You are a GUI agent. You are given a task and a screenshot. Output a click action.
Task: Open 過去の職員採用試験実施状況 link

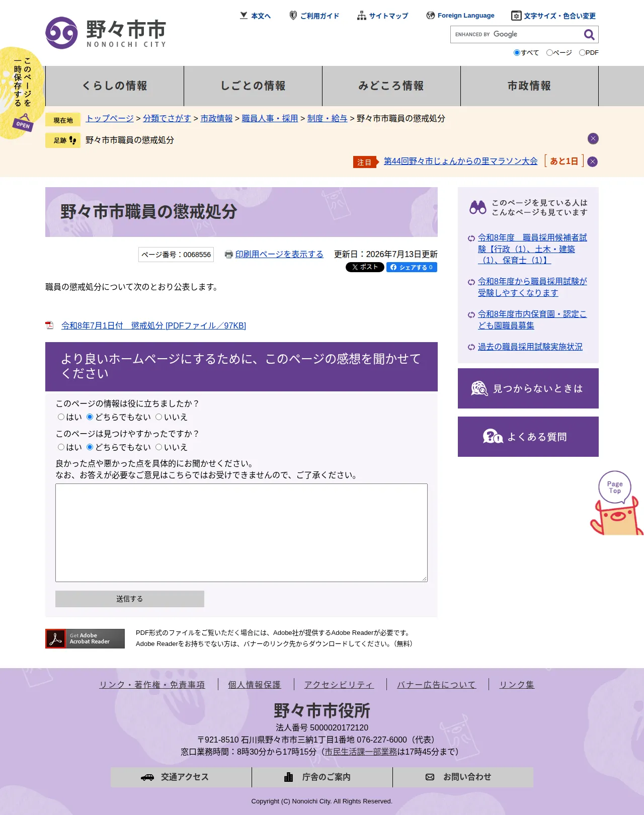[530, 347]
